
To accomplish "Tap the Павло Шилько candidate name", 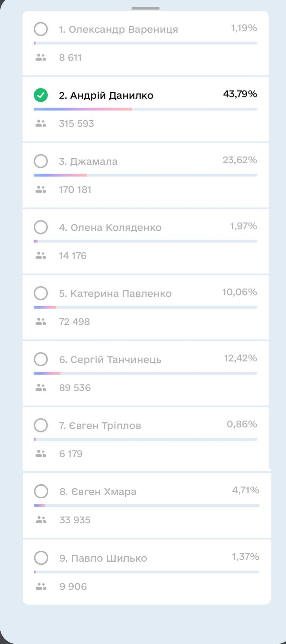I will click(103, 558).
